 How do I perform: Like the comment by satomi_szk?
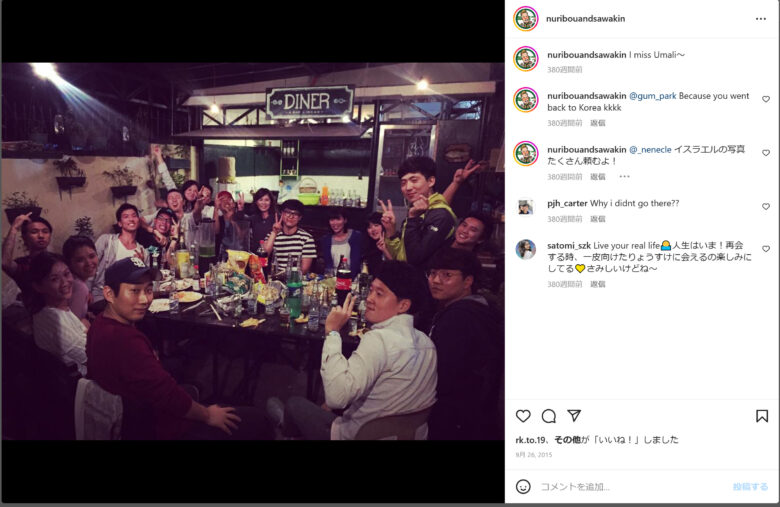point(766,249)
